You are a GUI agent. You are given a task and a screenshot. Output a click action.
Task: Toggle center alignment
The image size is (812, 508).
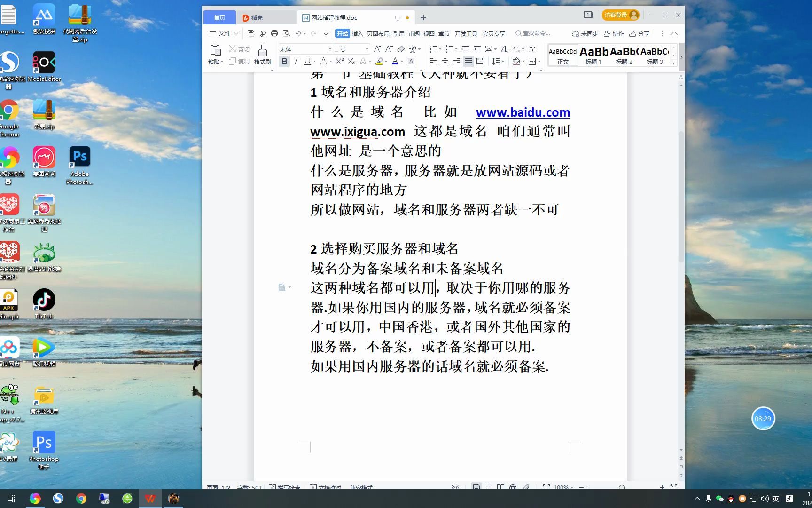coord(445,61)
